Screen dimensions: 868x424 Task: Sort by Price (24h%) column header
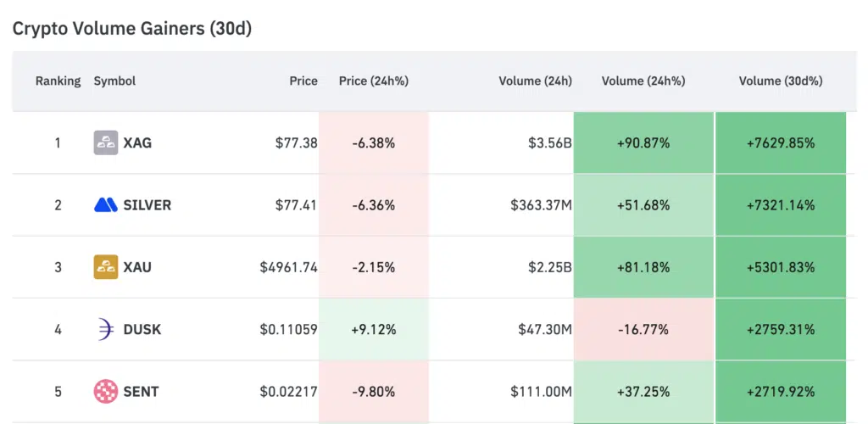pyautogui.click(x=373, y=81)
